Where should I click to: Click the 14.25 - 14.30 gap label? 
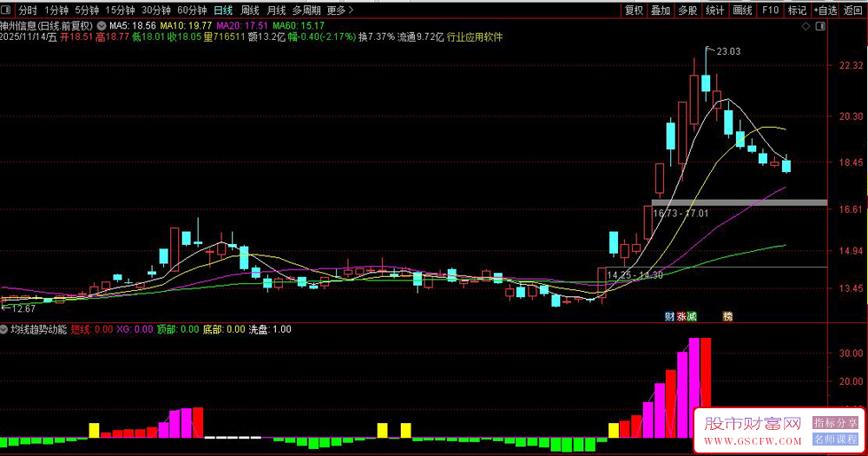[x=635, y=274]
